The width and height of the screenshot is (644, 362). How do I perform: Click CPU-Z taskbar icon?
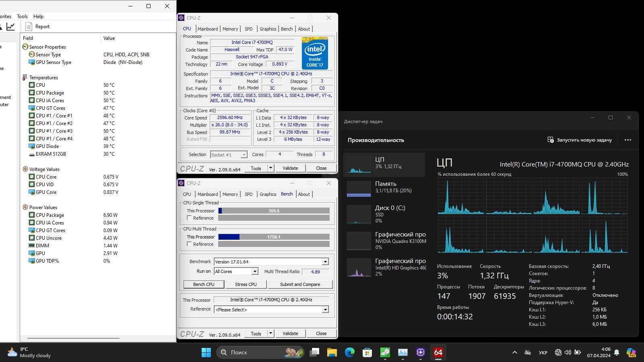421,352
